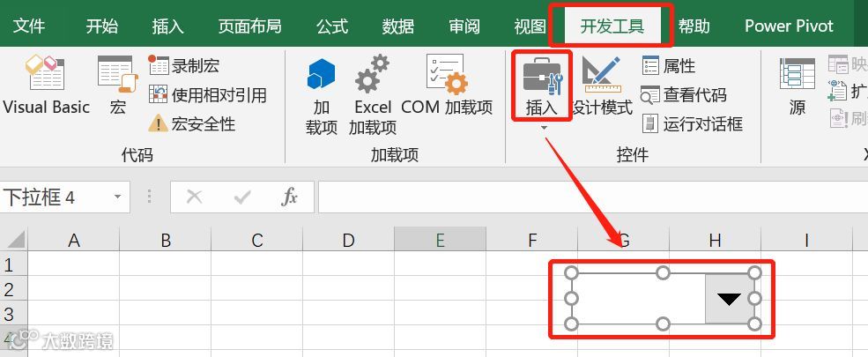Click the 源 XML source button
The height and width of the screenshot is (357, 868).
pos(798,86)
